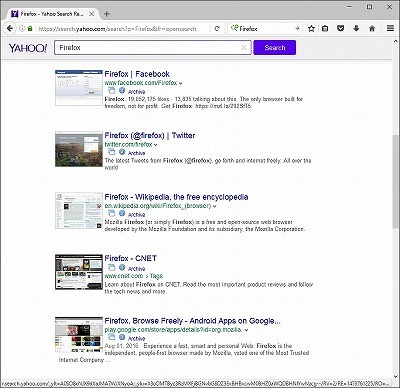This screenshot has height=388, width=400.
Task: Click the twitter.com/firefox green URL
Action: coord(128,144)
